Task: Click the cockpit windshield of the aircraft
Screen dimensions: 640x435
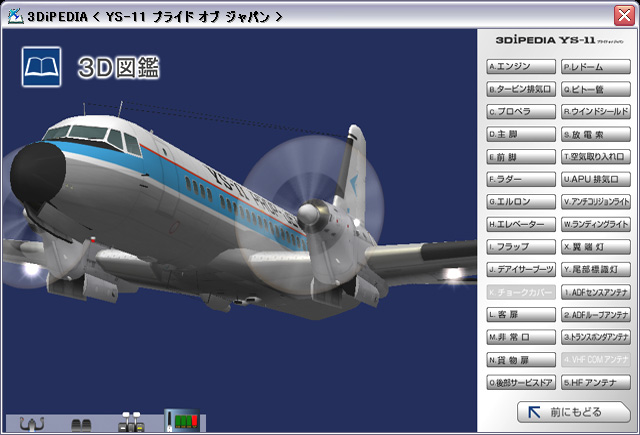Action: 93,138
